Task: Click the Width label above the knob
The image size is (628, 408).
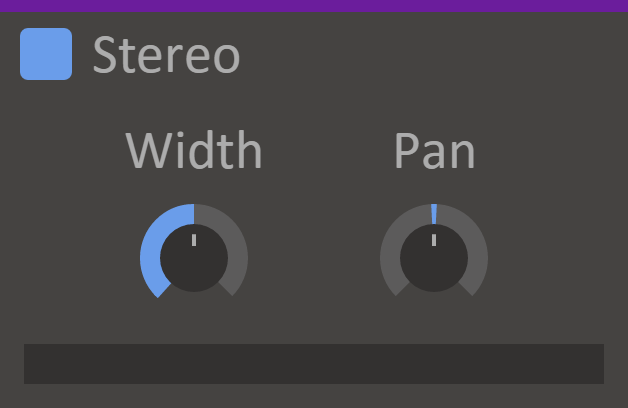Action: coord(194,151)
